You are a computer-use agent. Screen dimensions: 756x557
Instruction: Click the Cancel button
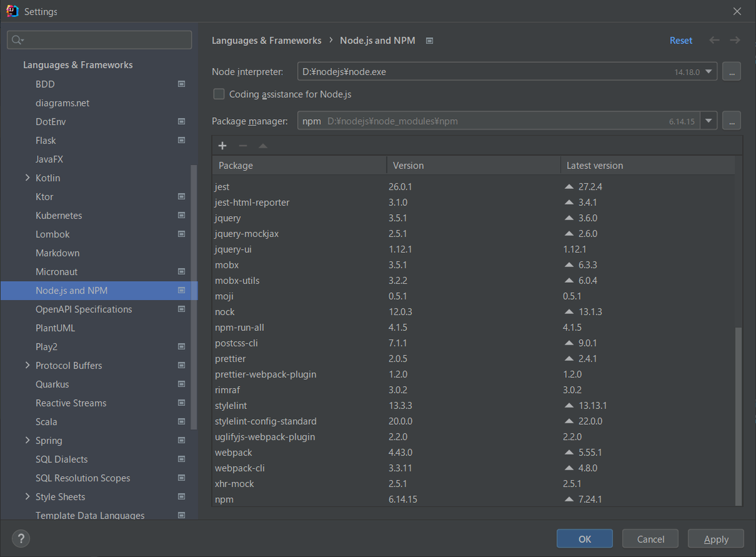[x=650, y=539]
